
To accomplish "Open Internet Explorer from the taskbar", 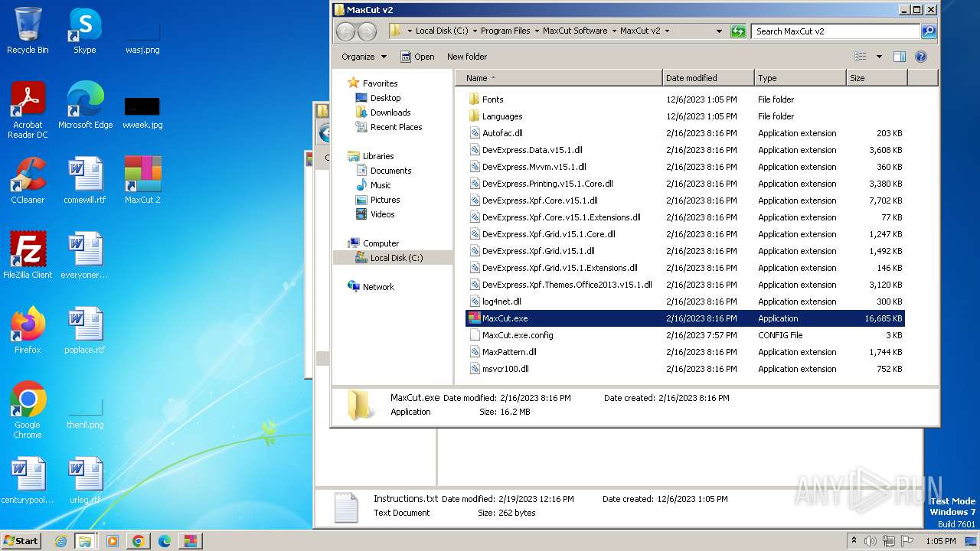I will click(x=60, y=541).
